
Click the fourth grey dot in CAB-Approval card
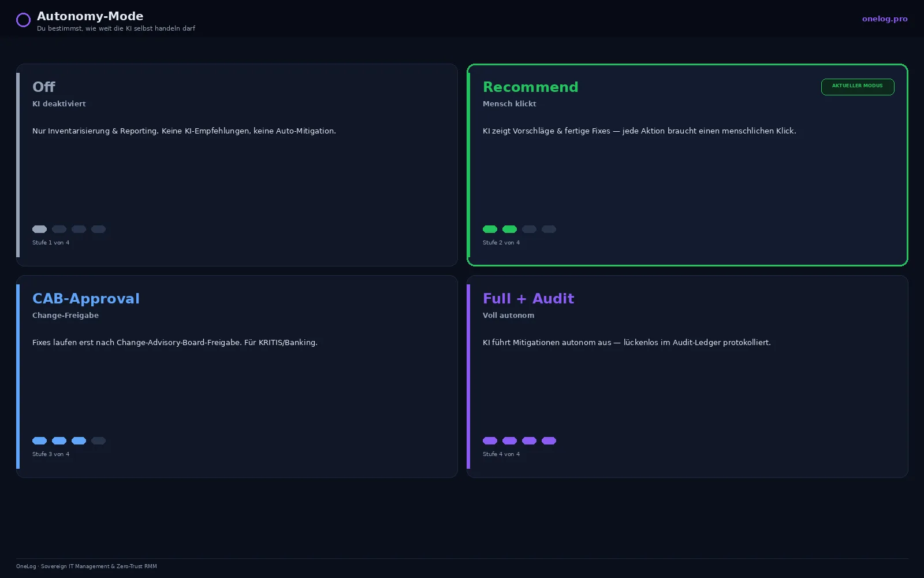[x=99, y=441]
